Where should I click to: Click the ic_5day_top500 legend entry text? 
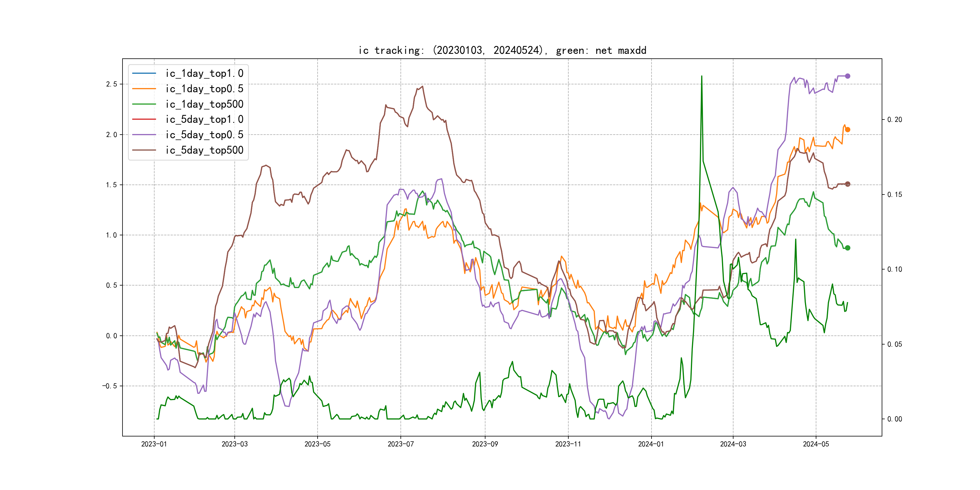tap(204, 150)
